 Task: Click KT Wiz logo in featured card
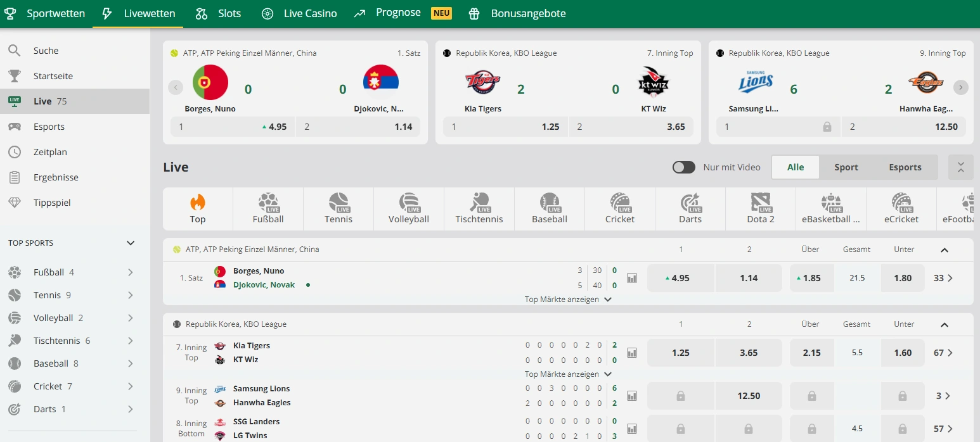point(654,82)
